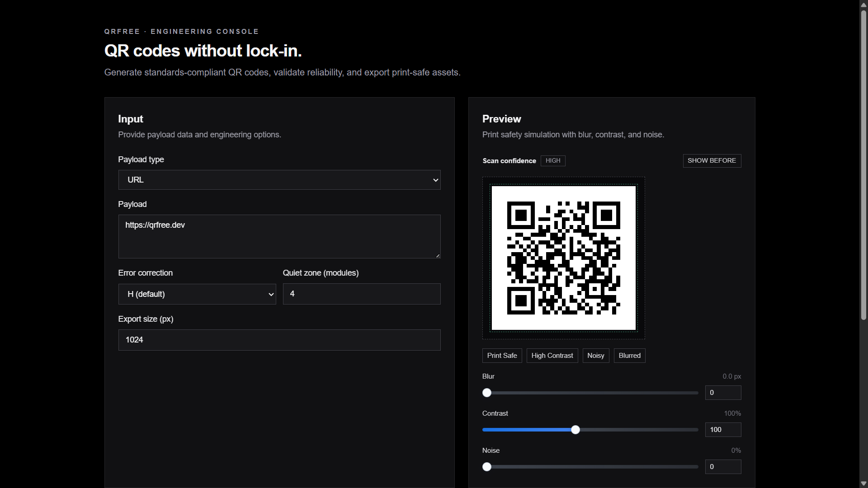Expand the URL payload type selector
Image resolution: width=868 pixels, height=488 pixels.
click(279, 179)
